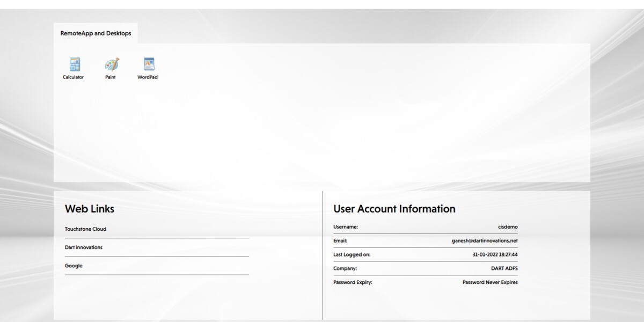This screenshot has width=644, height=322.
Task: Click the User Account Information heading
Action: click(x=394, y=209)
